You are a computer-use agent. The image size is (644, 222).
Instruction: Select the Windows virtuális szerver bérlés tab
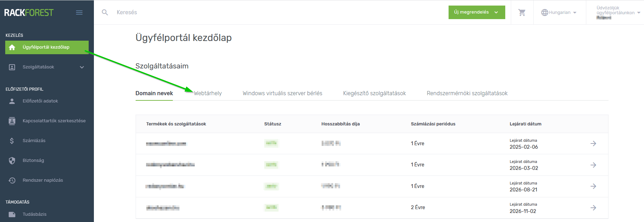282,93
